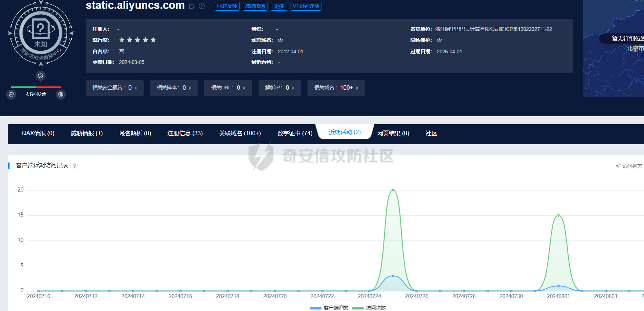644x311 pixels.
Task: Click the vote progress bar under badge
Action: [x=36, y=87]
